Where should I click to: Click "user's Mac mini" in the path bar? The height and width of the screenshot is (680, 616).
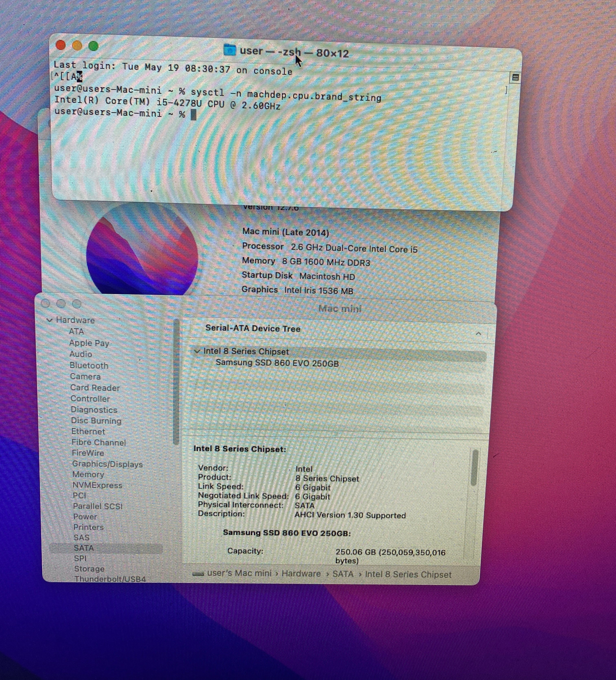(239, 573)
